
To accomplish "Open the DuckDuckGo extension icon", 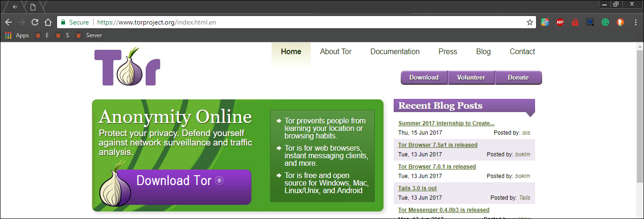I will [x=620, y=22].
